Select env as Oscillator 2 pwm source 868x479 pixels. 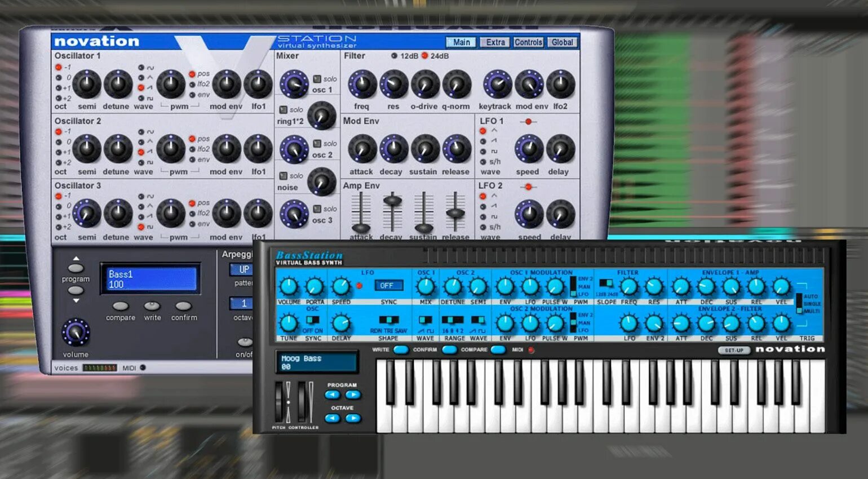pos(192,159)
